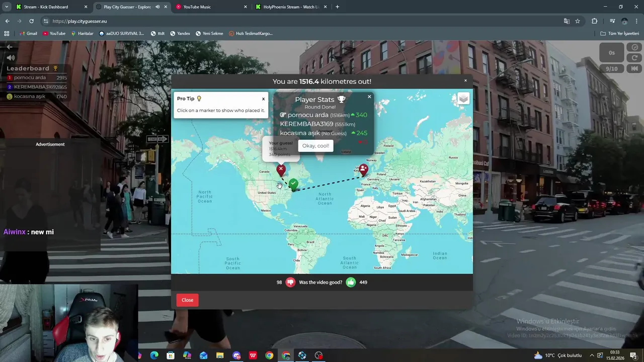The height and width of the screenshot is (362, 644).
Task: Click the red player marker over Europe
Action: [x=363, y=170]
